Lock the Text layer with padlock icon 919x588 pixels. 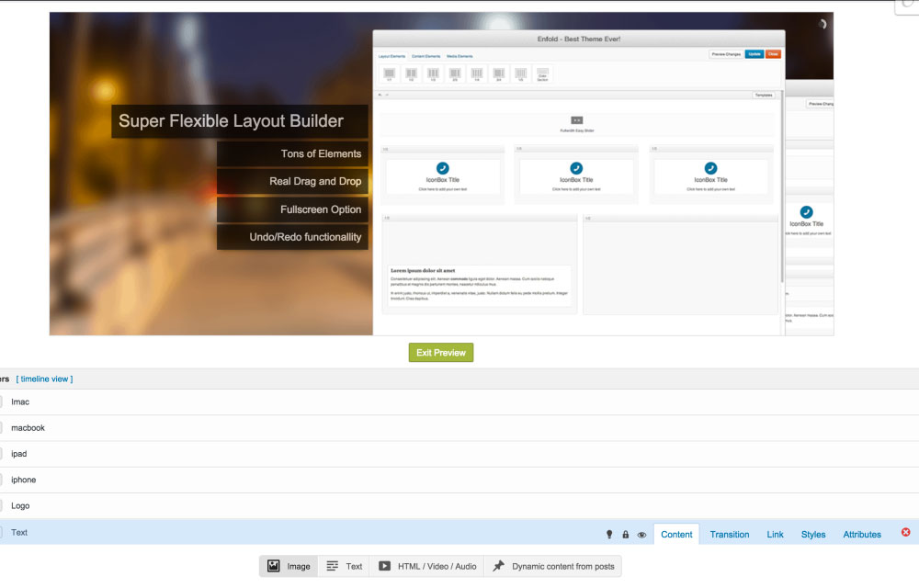click(x=625, y=534)
